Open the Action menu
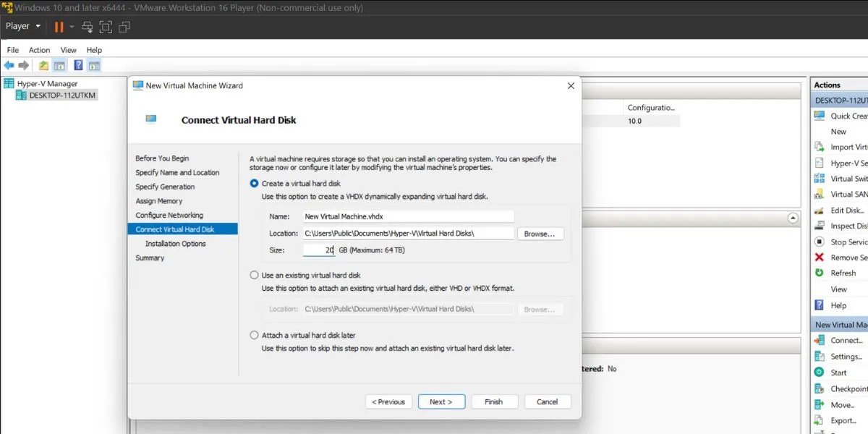 pyautogui.click(x=39, y=50)
